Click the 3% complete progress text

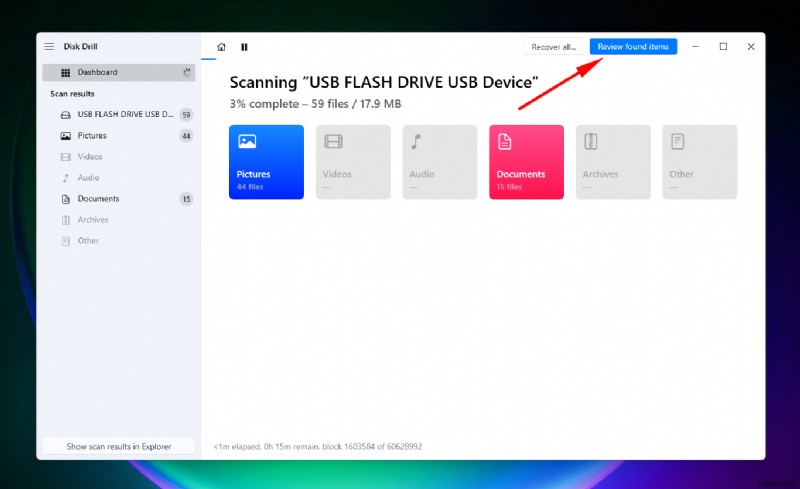315,104
